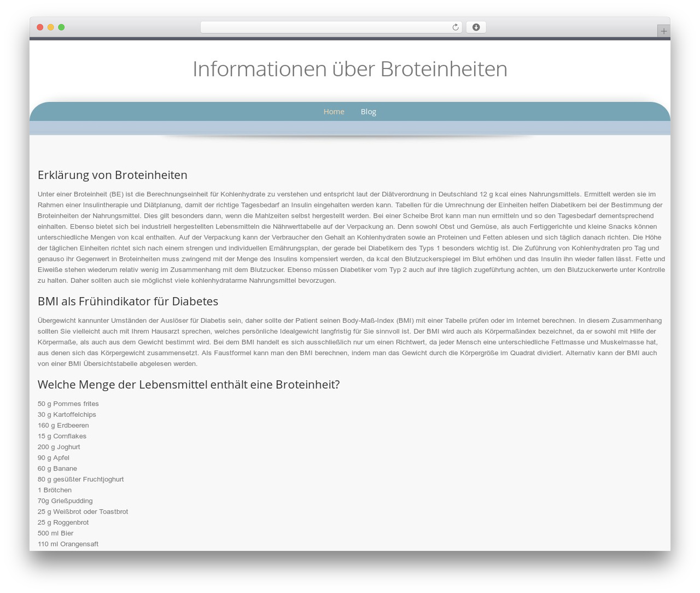Select the line 1 Brötchen

[55, 490]
